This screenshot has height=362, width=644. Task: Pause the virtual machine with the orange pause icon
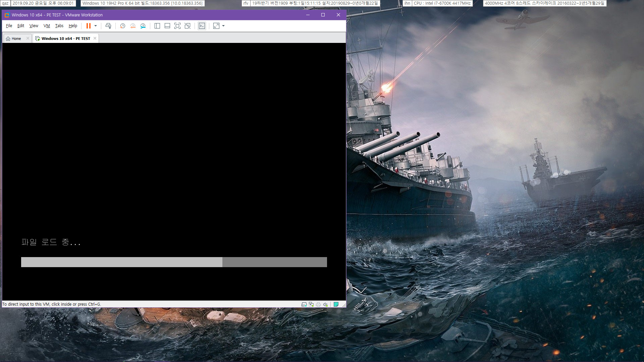89,26
